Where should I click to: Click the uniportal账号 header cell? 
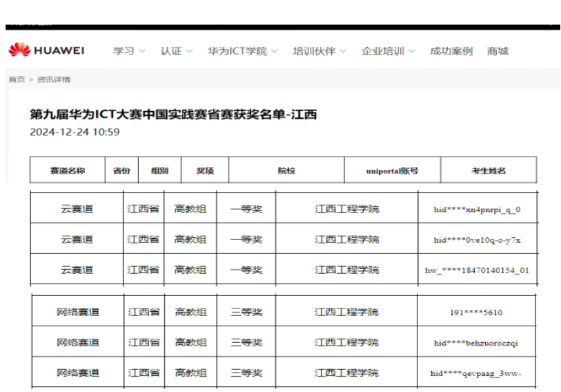393,170
